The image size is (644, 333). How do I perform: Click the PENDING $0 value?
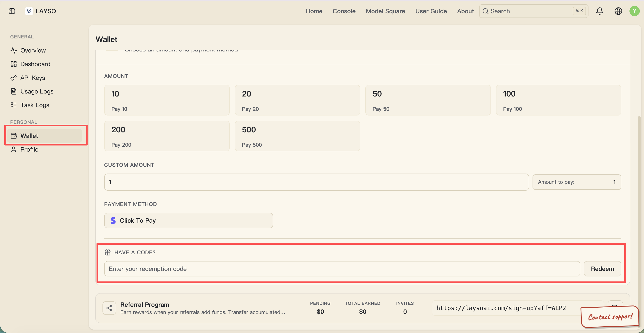click(320, 311)
